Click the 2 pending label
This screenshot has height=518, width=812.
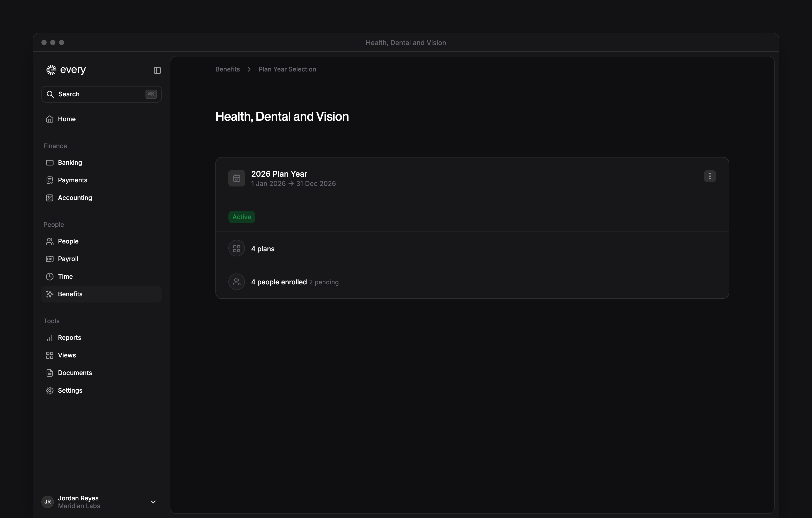pyautogui.click(x=324, y=282)
